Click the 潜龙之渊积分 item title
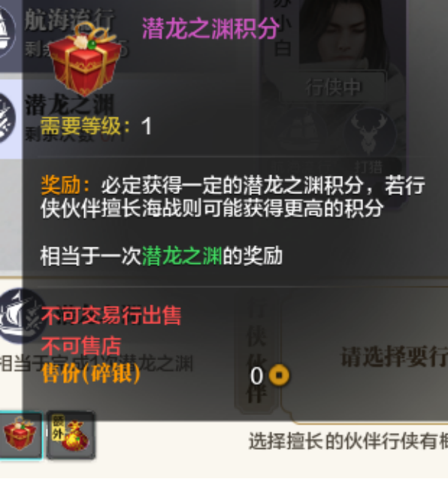The image size is (448, 479). 210,29
